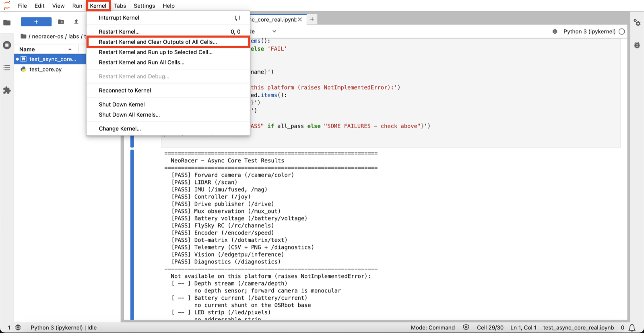Open the Settings menu
644x333 pixels.
click(x=144, y=6)
